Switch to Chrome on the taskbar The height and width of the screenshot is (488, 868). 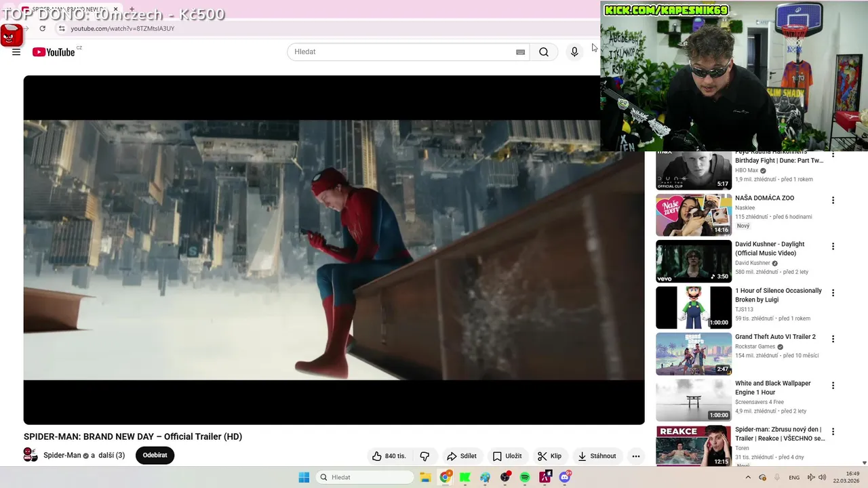445,477
